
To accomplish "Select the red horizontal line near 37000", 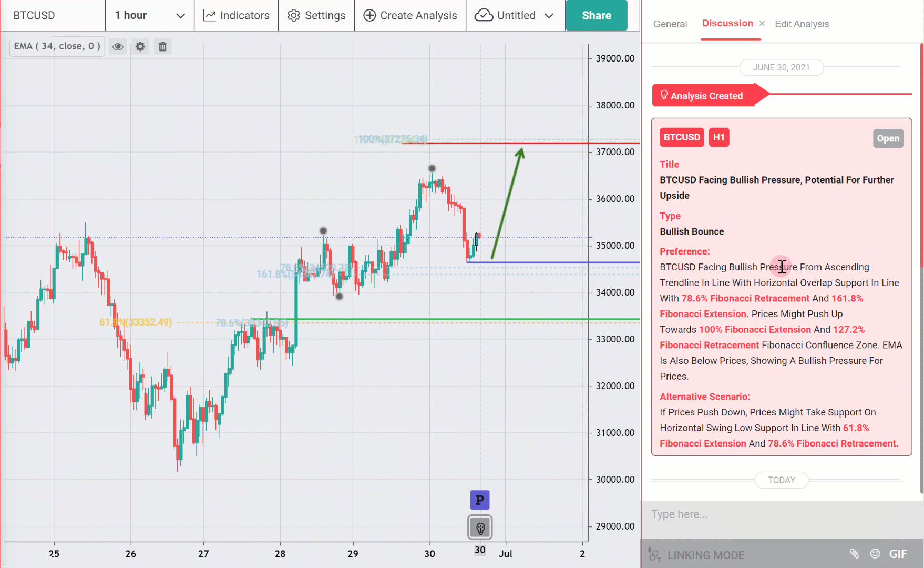I will pos(520,143).
